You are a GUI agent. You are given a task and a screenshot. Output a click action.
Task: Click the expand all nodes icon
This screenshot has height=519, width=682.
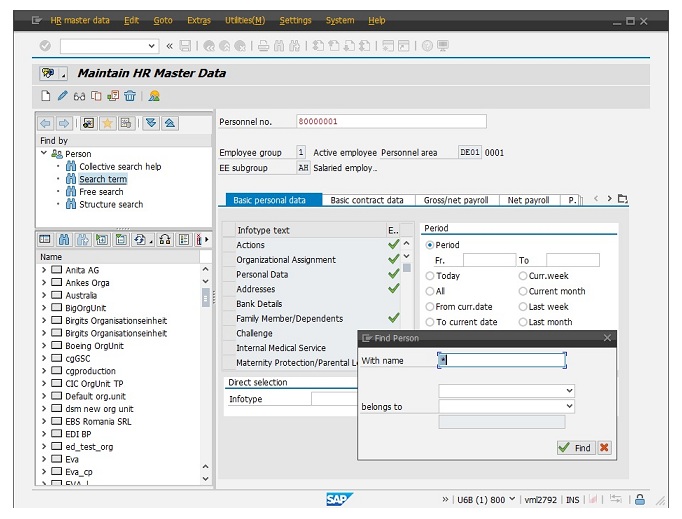point(151,124)
